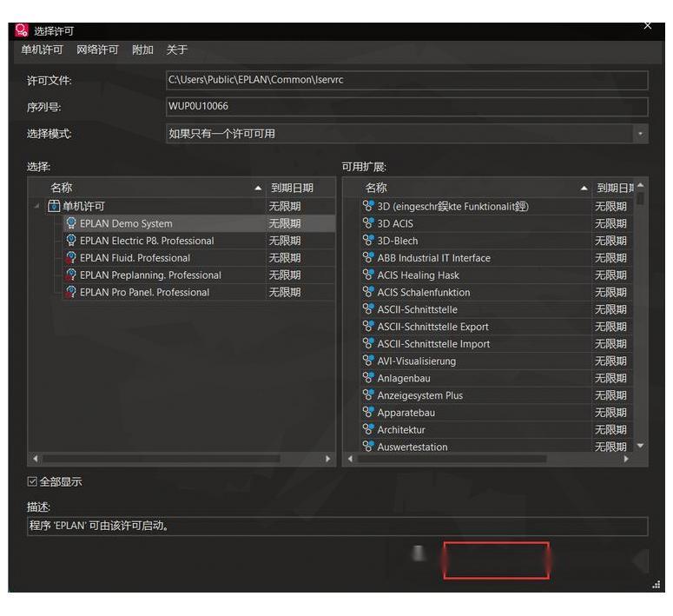Click the ABB Industrial IT Interface icon
The height and width of the screenshot is (616, 673).
coord(368,258)
